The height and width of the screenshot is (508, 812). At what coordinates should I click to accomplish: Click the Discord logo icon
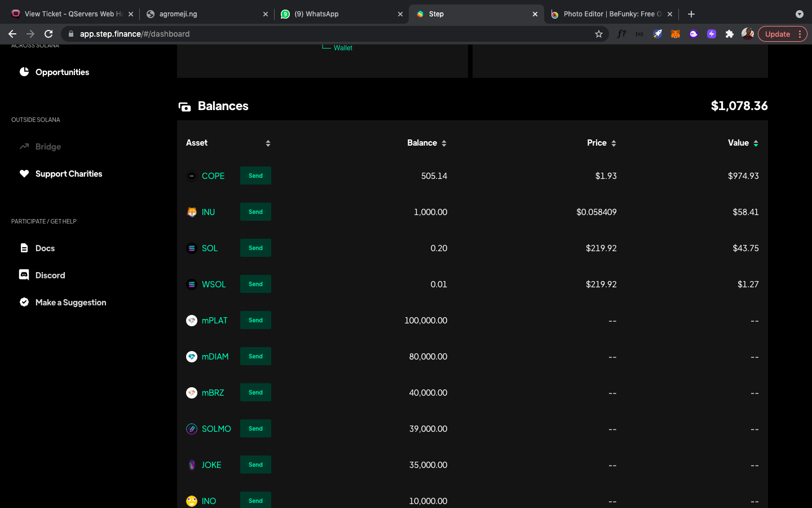24,275
